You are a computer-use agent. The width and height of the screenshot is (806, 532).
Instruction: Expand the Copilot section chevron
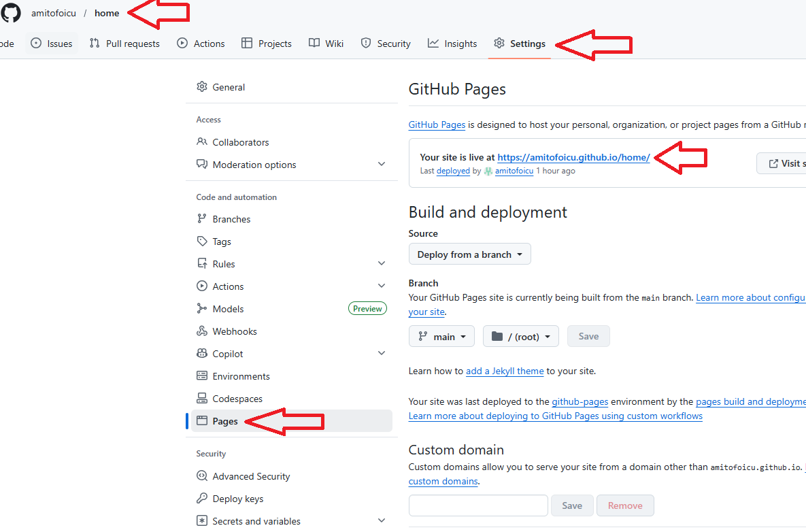tap(382, 353)
